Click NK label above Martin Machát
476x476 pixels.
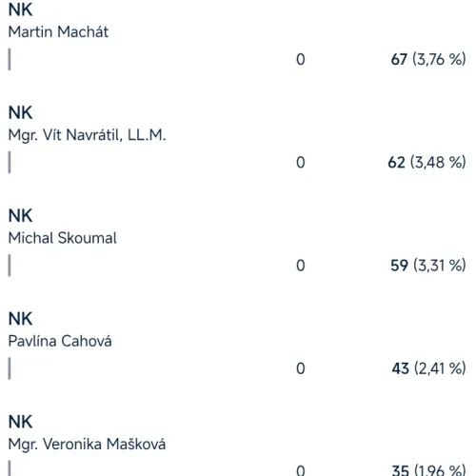20,10
